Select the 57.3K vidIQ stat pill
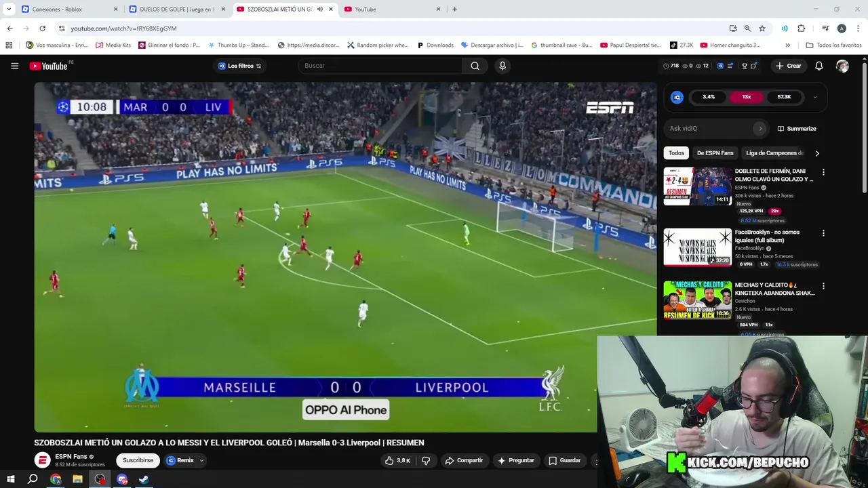Image resolution: width=868 pixels, height=488 pixels. (784, 97)
